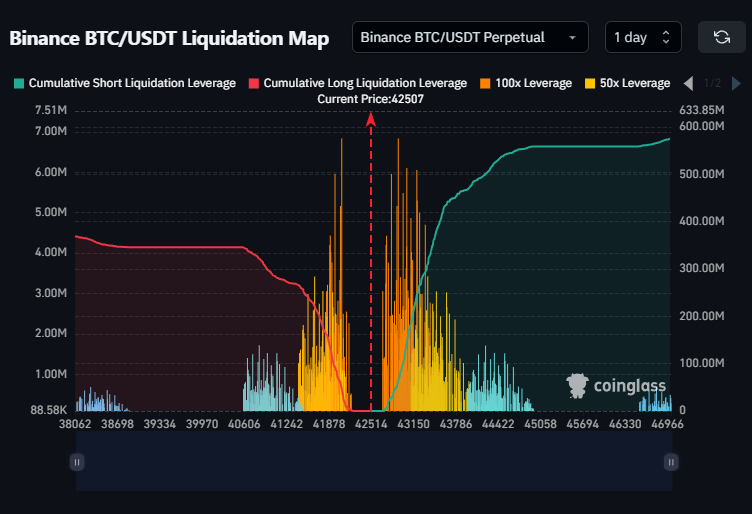Toggle the 100x Leverage legend item
Screen dimensions: 752x514
click(x=526, y=83)
